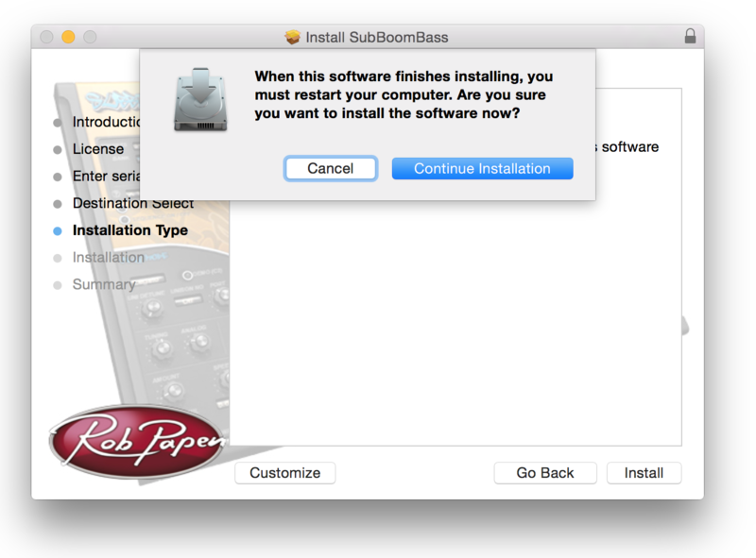This screenshot has width=756, height=558.
Task: Click the Customize button
Action: pyautogui.click(x=285, y=473)
